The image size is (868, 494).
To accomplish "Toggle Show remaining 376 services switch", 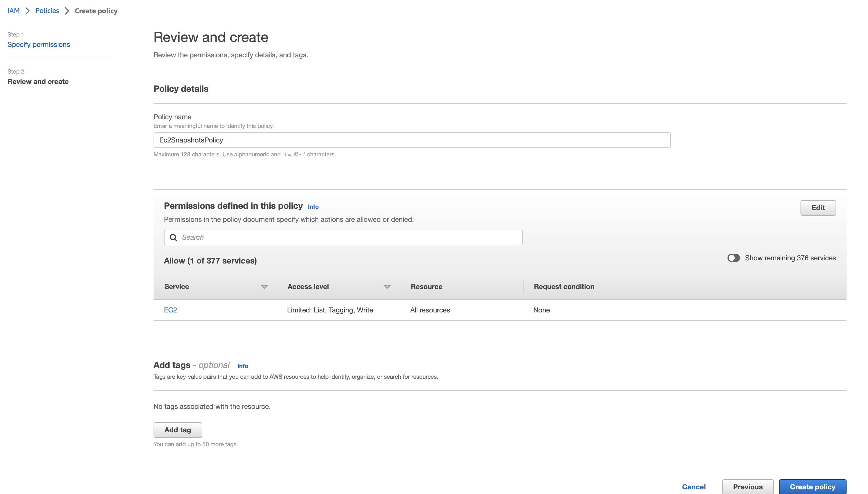I will (734, 258).
